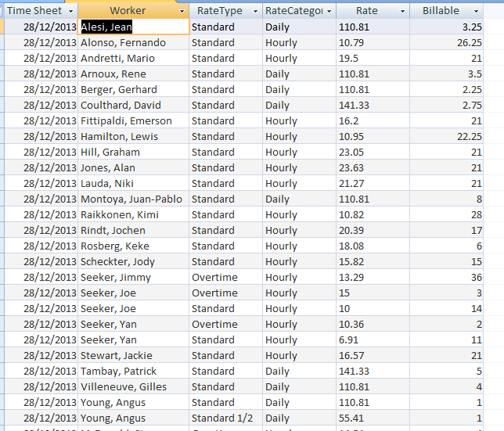Screen dimensions: 504x431
Task: Click the 'Coulthard, David' worker cell
Action: tap(133, 105)
